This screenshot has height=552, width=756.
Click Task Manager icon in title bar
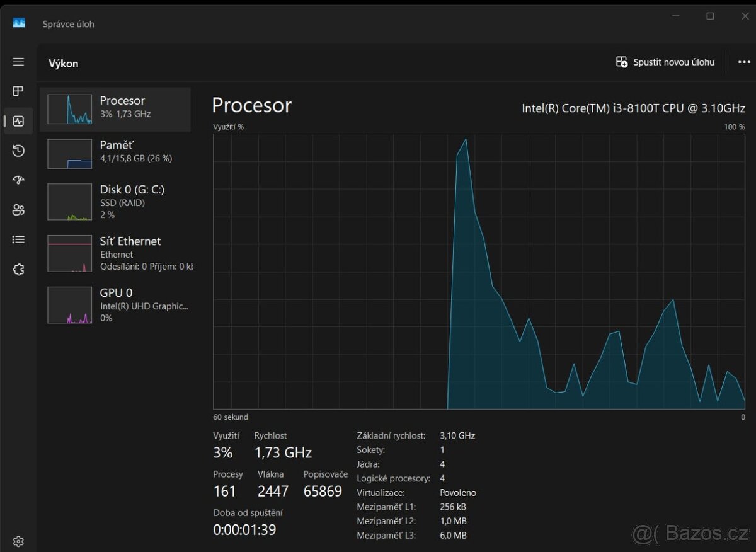click(19, 23)
